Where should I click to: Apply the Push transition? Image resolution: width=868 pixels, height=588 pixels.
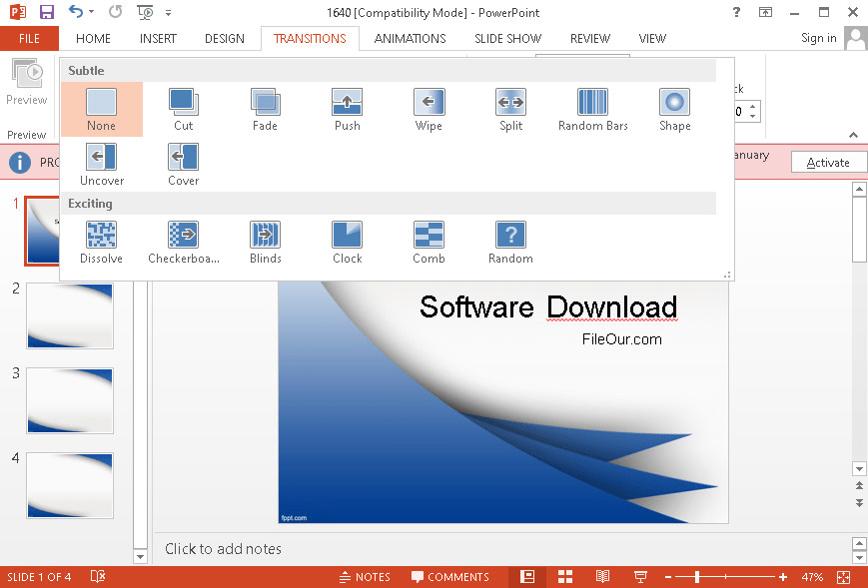347,110
